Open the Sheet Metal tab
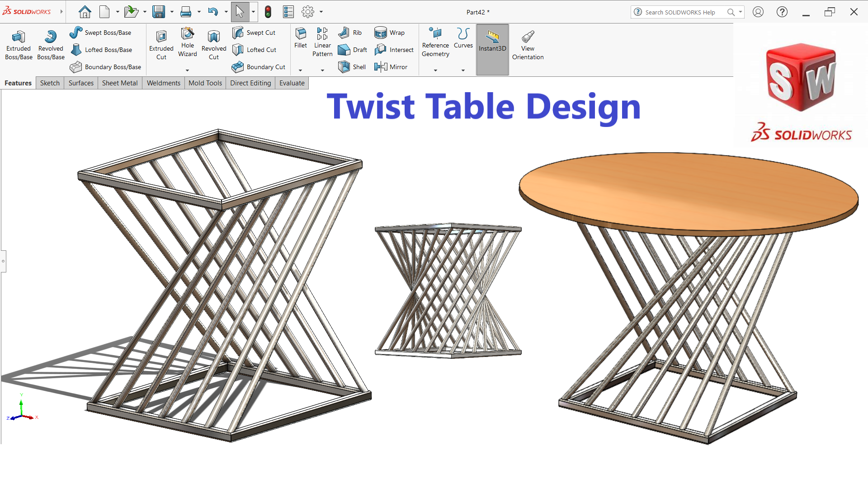The width and height of the screenshot is (868, 488). point(120,83)
